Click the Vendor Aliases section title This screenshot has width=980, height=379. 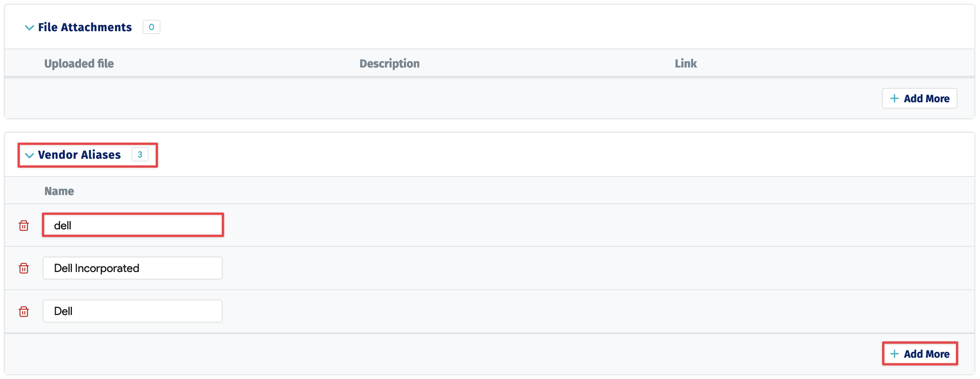tap(79, 155)
